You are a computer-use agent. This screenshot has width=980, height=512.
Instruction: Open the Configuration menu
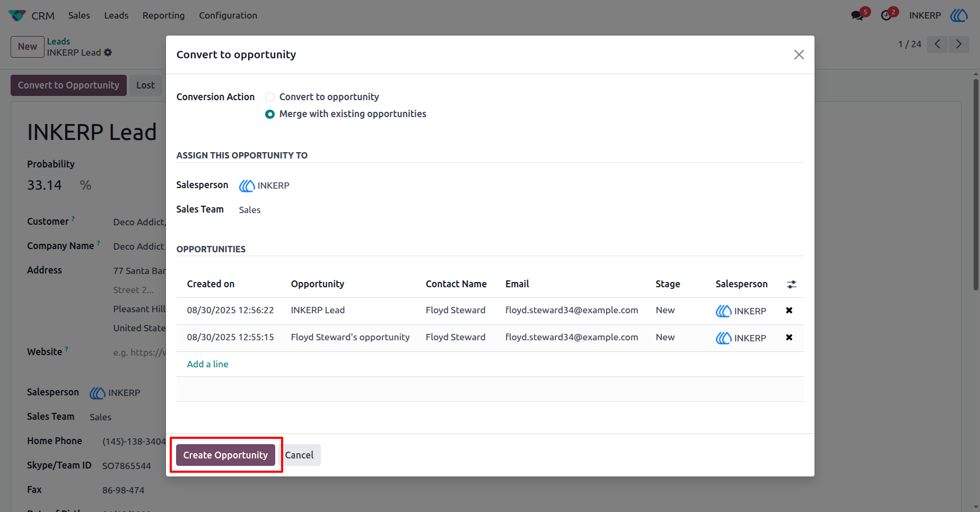click(x=228, y=15)
